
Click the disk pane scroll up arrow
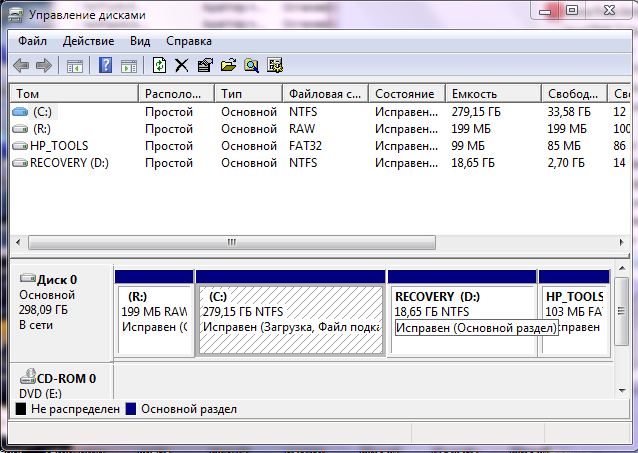[622, 268]
